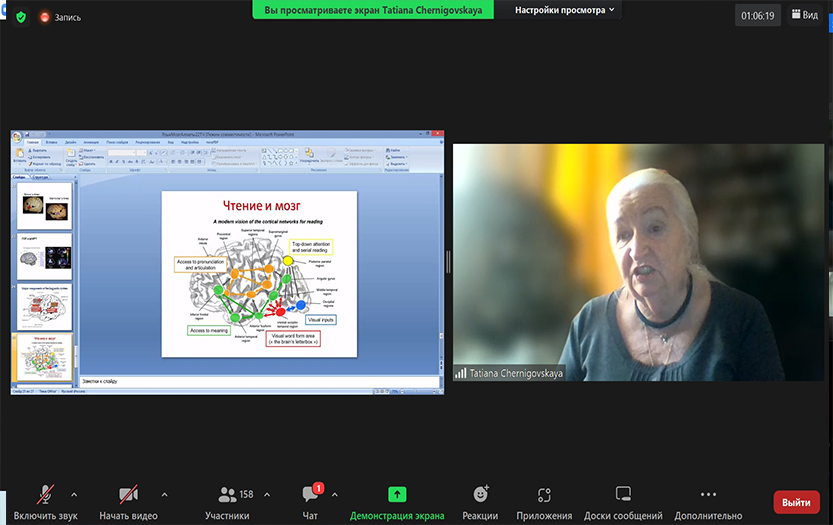The height and width of the screenshot is (525, 833).
Task: Click the green Share Screen icon
Action: (397, 494)
